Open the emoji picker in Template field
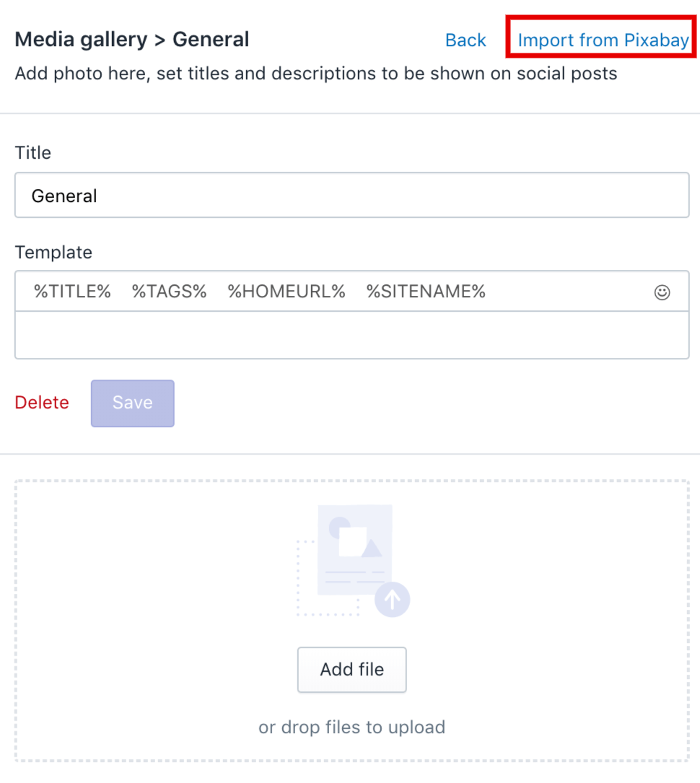This screenshot has height=783, width=700. [662, 292]
